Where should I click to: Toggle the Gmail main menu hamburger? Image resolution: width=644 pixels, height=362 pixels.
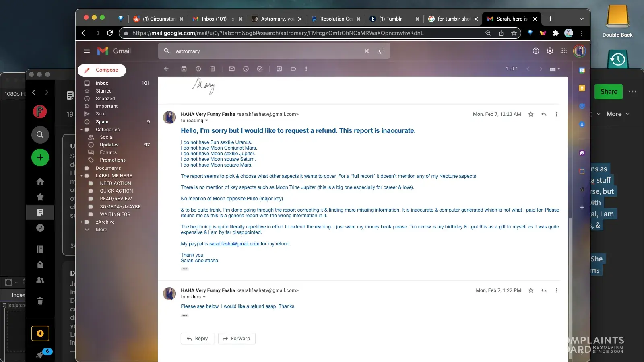point(87,51)
